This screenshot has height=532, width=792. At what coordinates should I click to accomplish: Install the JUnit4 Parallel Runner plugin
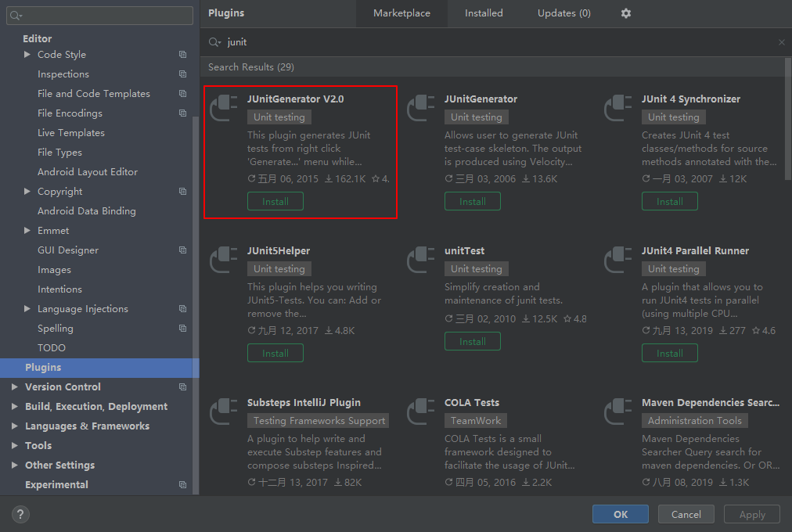click(x=670, y=354)
